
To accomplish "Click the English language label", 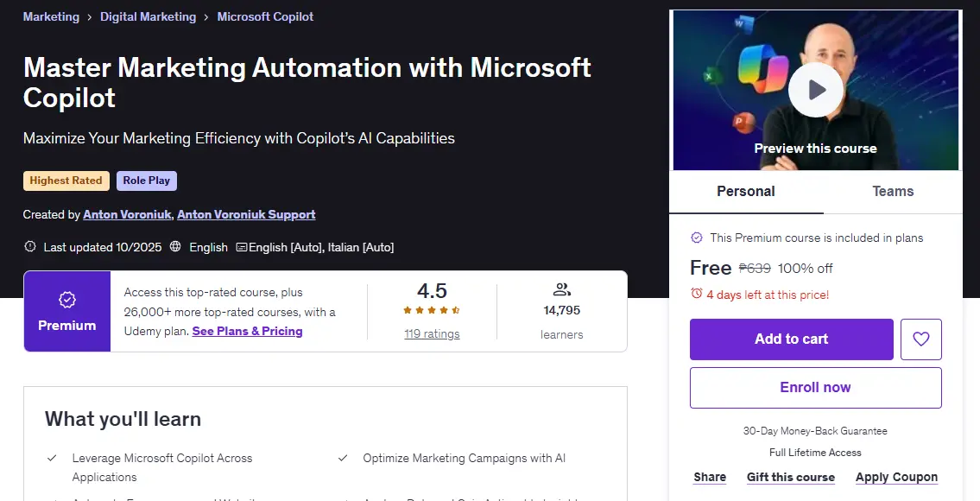I will click(208, 247).
